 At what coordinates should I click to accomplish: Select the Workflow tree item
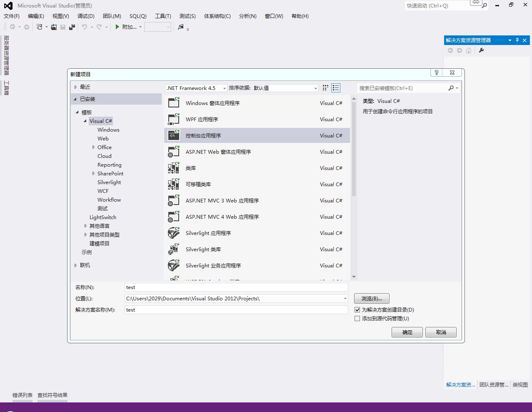coord(109,200)
